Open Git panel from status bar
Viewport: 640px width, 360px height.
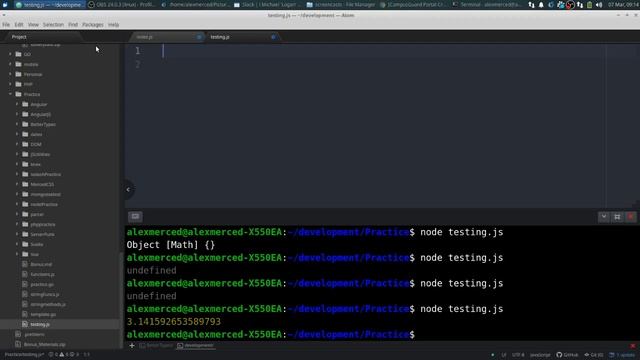pos(593,355)
